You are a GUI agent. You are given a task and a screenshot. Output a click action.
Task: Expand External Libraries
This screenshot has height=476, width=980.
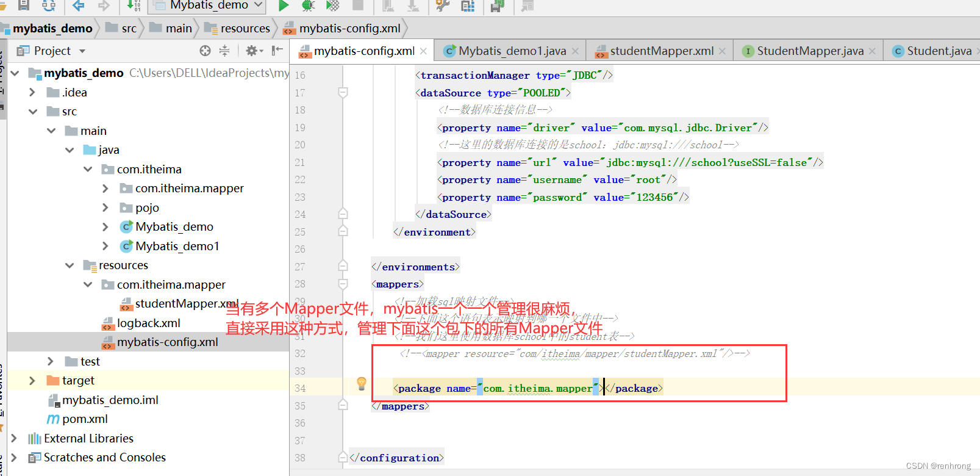[x=14, y=438]
